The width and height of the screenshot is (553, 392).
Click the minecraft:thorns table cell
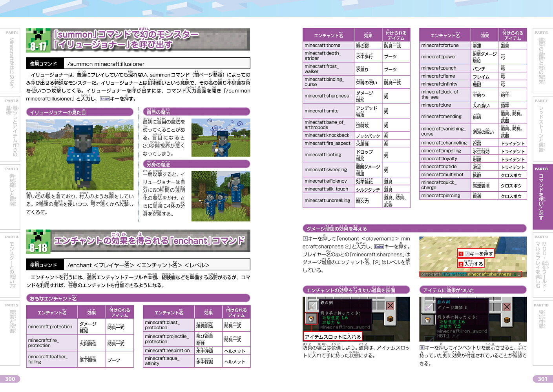(x=328, y=45)
